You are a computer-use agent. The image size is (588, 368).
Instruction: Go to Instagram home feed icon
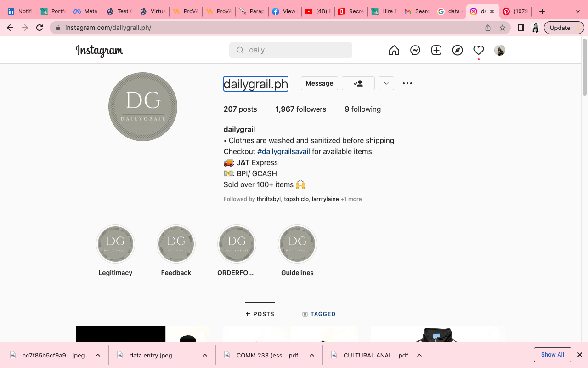pos(394,50)
